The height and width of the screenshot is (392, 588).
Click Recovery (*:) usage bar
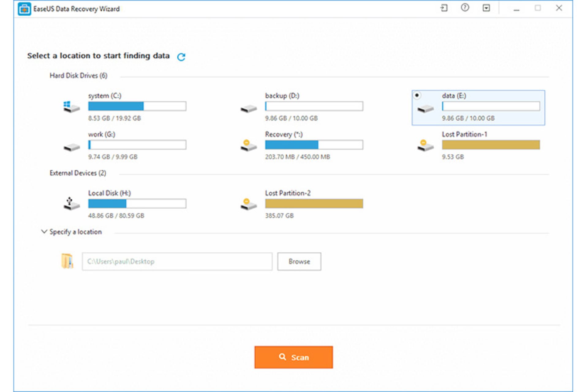[x=314, y=145]
